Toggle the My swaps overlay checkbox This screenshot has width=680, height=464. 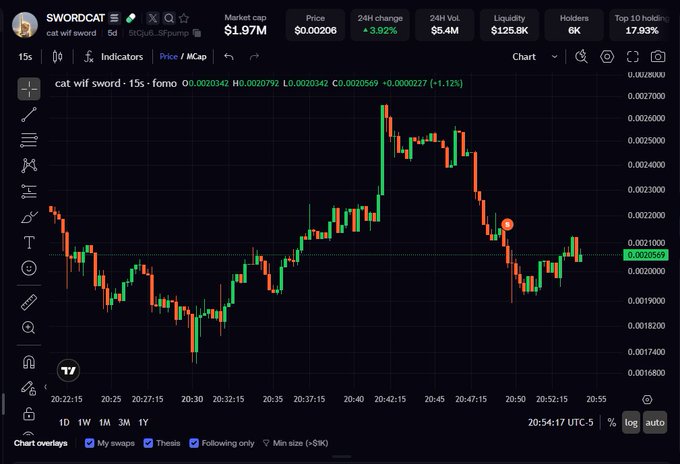tap(89, 443)
